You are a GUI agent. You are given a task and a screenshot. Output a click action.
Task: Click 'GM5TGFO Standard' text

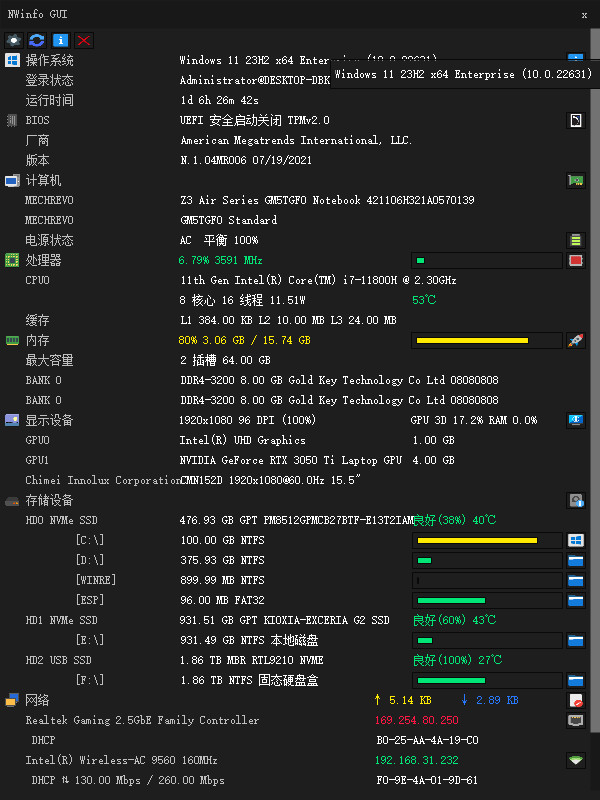(229, 220)
